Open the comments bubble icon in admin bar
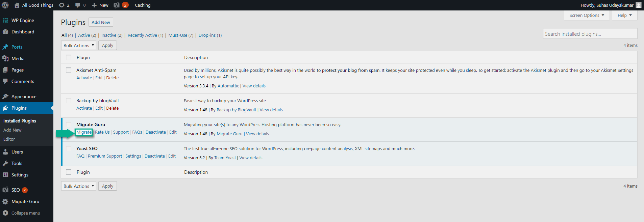The width and height of the screenshot is (644, 222). tap(78, 5)
